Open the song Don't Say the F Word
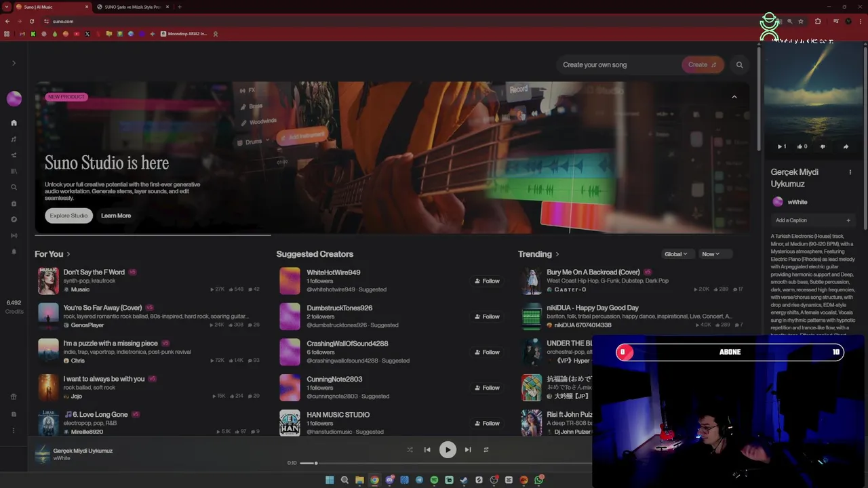The image size is (868, 488). pyautogui.click(x=94, y=272)
